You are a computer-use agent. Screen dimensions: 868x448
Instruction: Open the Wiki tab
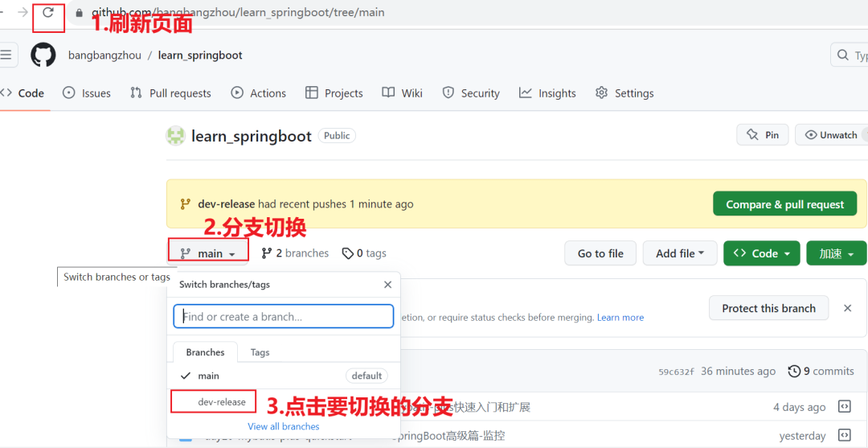[x=403, y=93]
